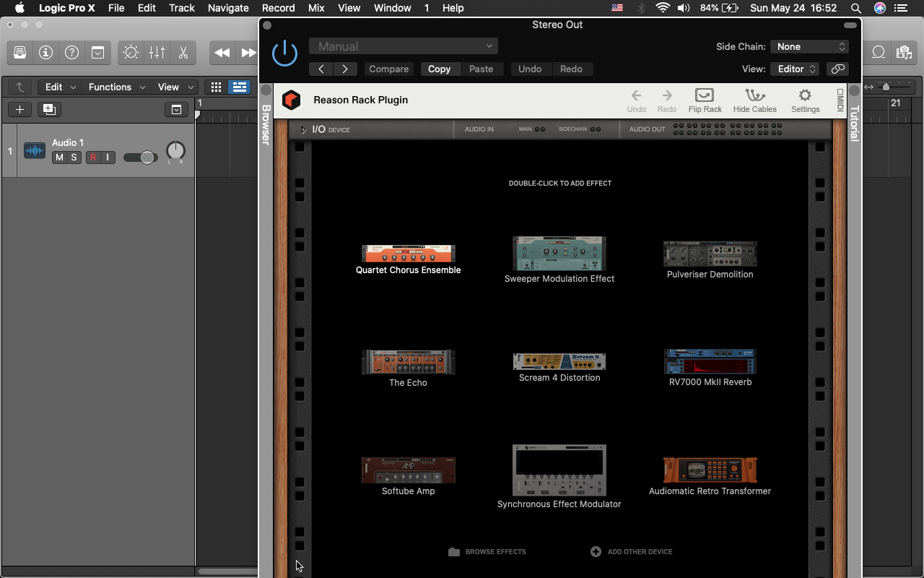Select The Echo device

pos(409,368)
